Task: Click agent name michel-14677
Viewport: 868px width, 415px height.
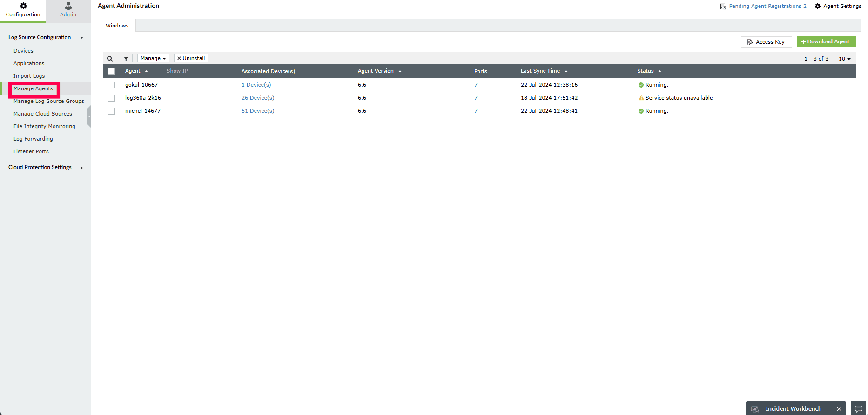Action: pos(143,111)
